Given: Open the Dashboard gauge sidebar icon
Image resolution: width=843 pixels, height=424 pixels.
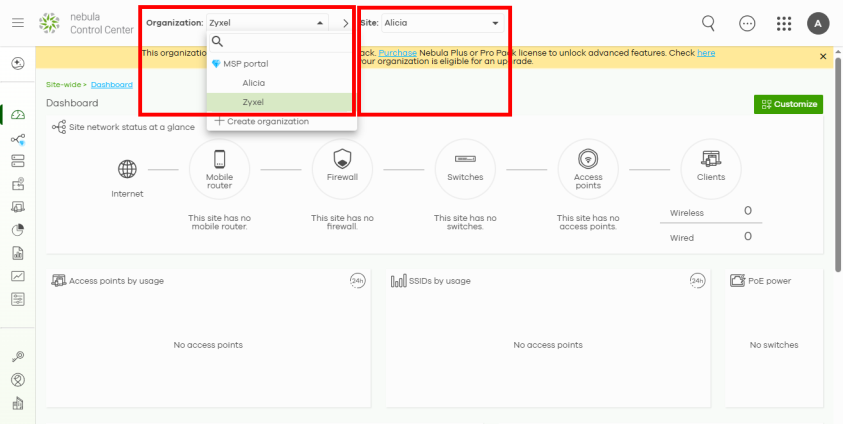Looking at the screenshot, I should click(18, 115).
